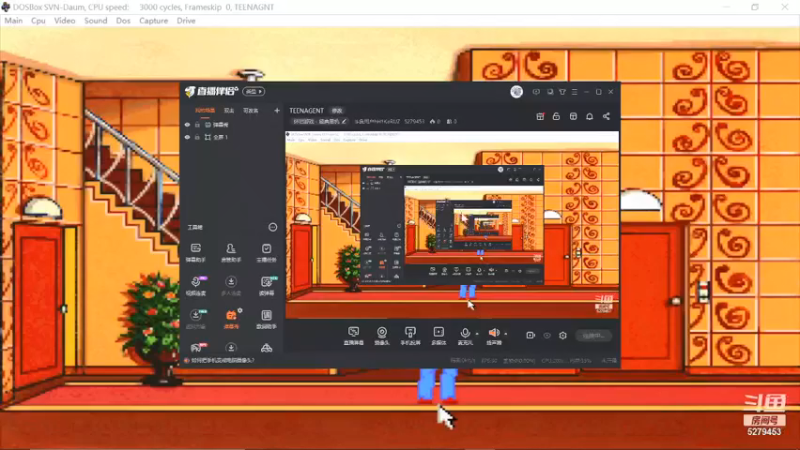Open the Capture menu in DOSBox
This screenshot has height=450, width=800.
(x=154, y=21)
